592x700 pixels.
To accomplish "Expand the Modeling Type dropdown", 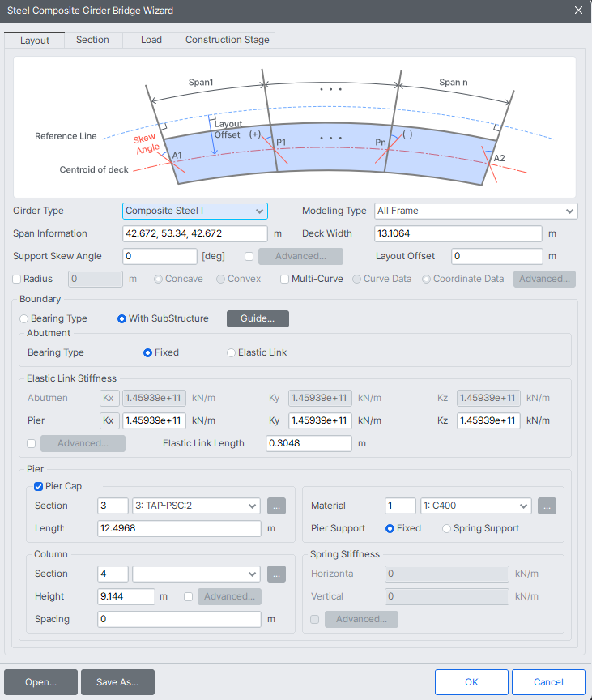I will click(x=475, y=211).
